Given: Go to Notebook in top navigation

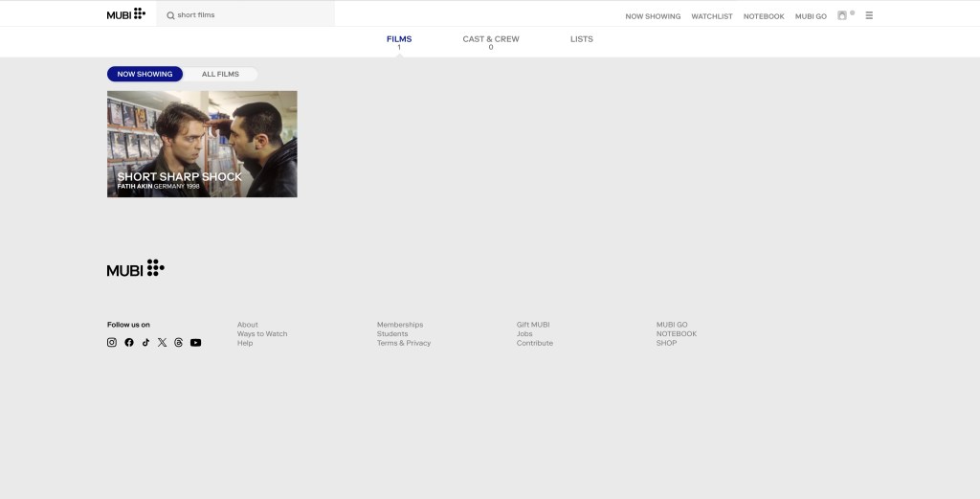Looking at the screenshot, I should (764, 16).
